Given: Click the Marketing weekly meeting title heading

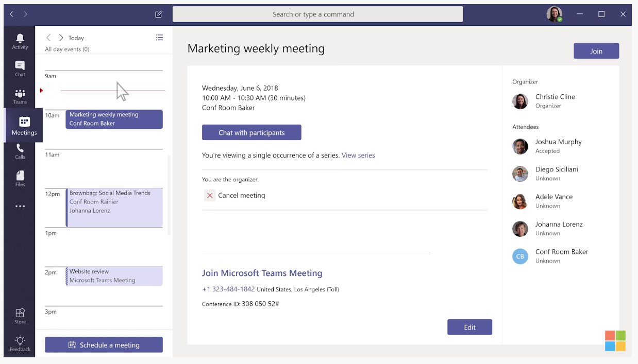Looking at the screenshot, I should 256,49.
